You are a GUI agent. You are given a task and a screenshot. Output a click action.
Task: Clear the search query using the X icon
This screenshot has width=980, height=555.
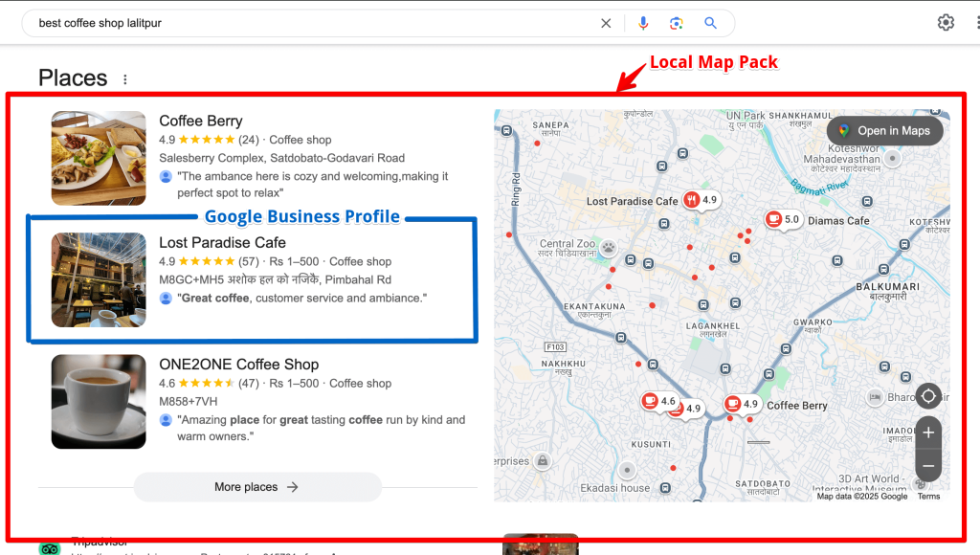(x=606, y=22)
